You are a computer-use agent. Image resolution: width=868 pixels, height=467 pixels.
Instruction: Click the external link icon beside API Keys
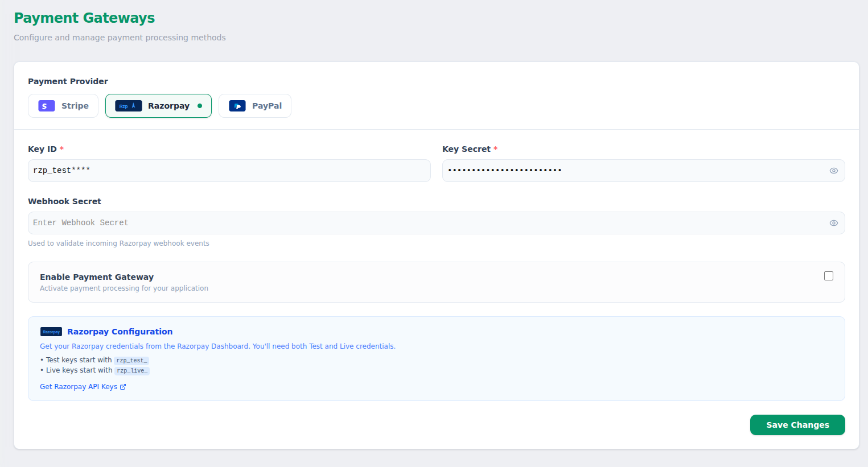click(x=123, y=387)
